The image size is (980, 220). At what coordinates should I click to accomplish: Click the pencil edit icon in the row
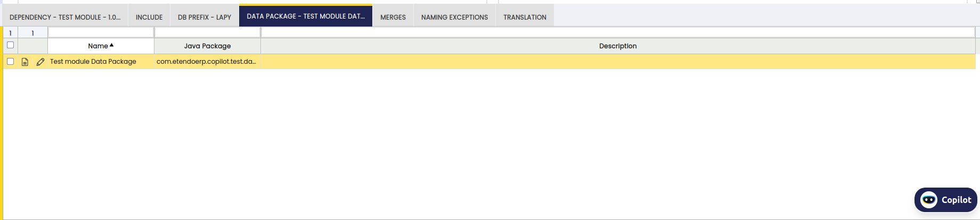40,62
